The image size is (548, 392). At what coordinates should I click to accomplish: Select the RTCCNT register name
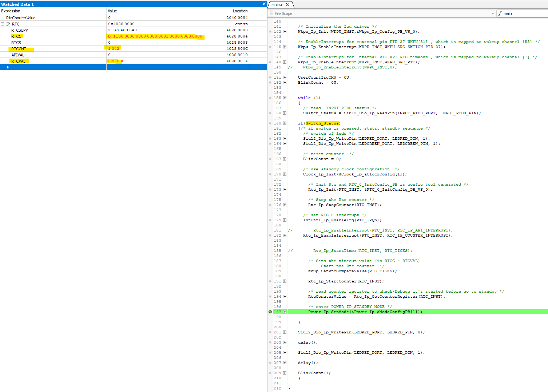19,49
